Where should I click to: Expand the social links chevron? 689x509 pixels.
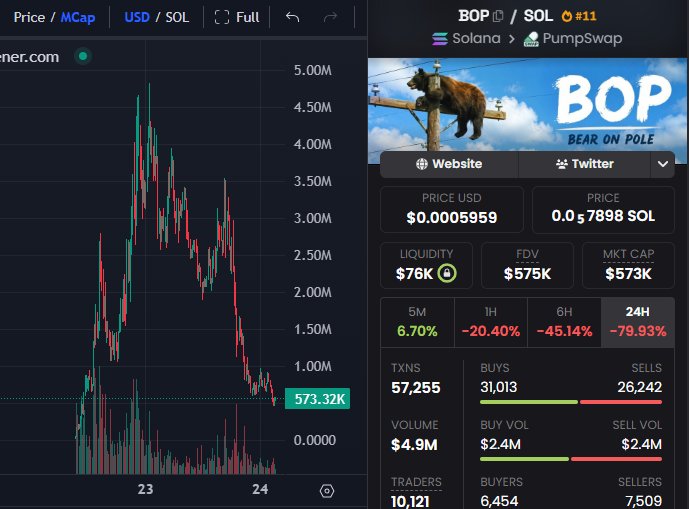663,164
